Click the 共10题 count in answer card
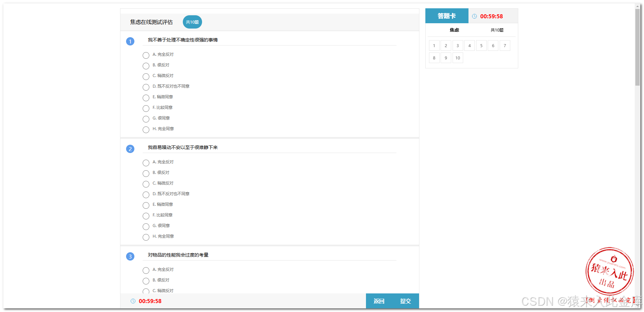The image size is (644, 312). point(497,30)
